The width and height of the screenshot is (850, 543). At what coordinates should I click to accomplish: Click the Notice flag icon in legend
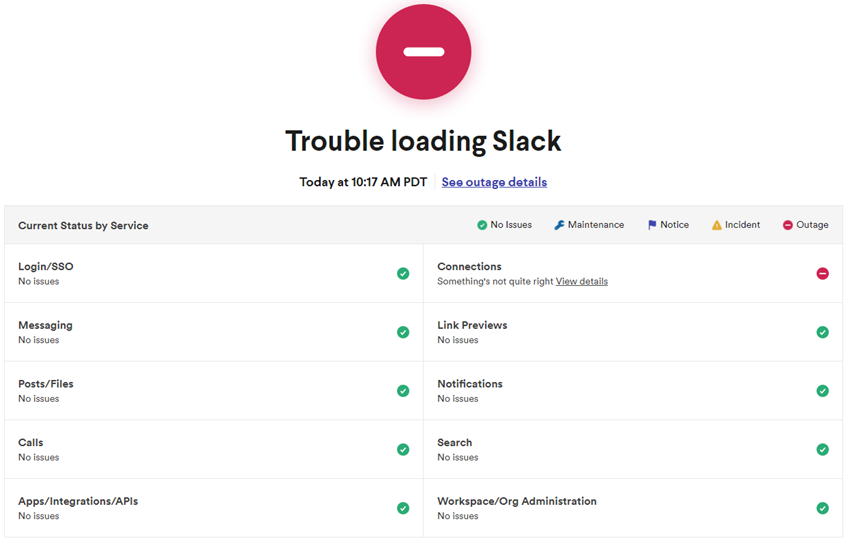[x=652, y=225]
